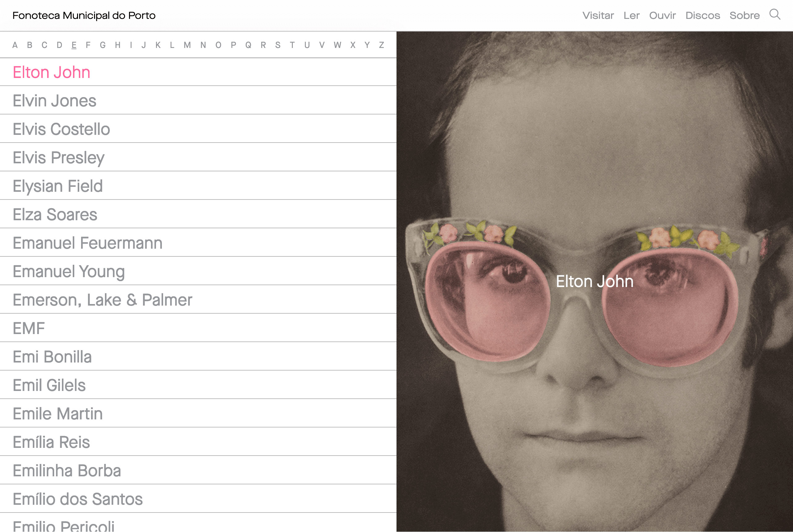Viewport: 793px width, 532px height.
Task: Jump to artists starting with B
Action: 29,45
